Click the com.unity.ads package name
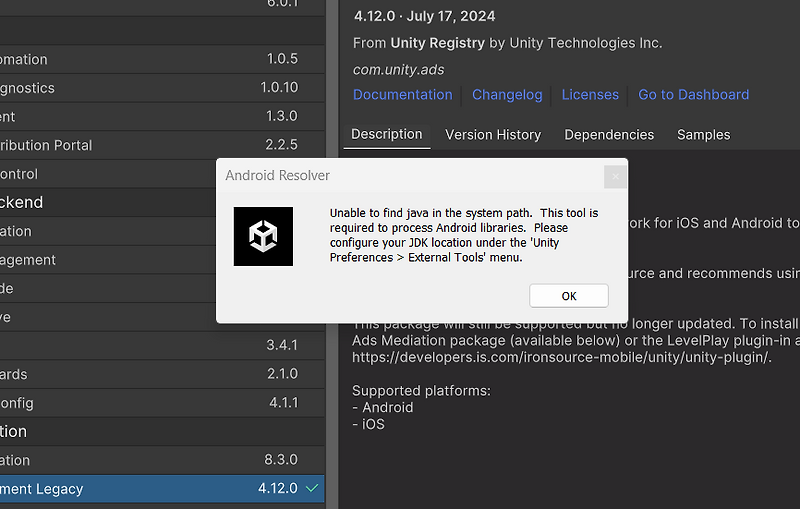This screenshot has height=509, width=800. [398, 70]
